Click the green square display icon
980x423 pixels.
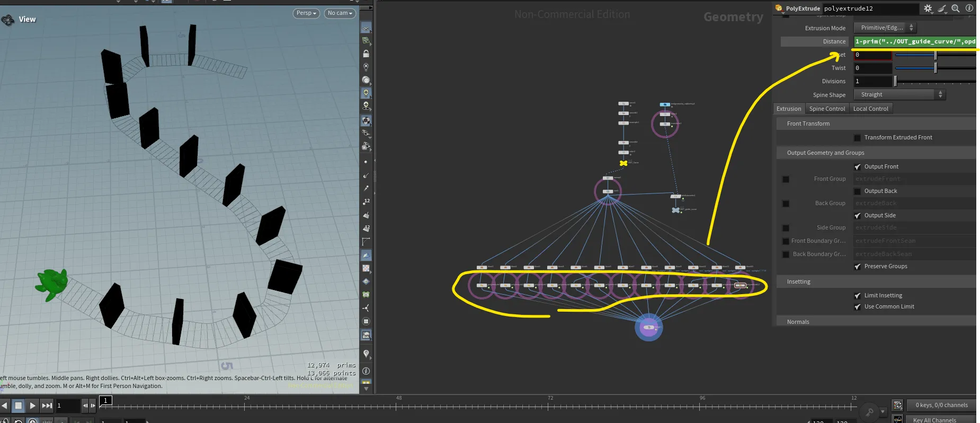coord(366,295)
